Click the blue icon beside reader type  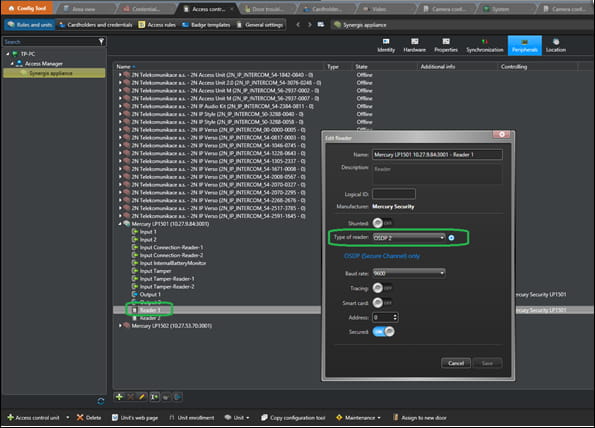tap(451, 238)
